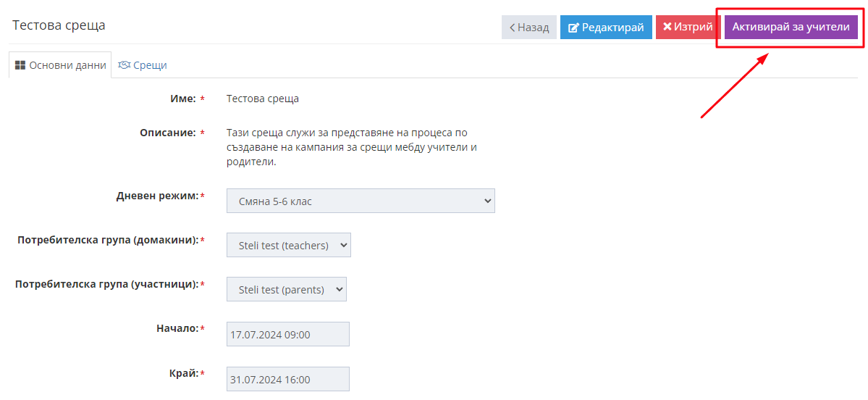Click the Тестова среща page title
868x400 pixels.
click(x=59, y=25)
